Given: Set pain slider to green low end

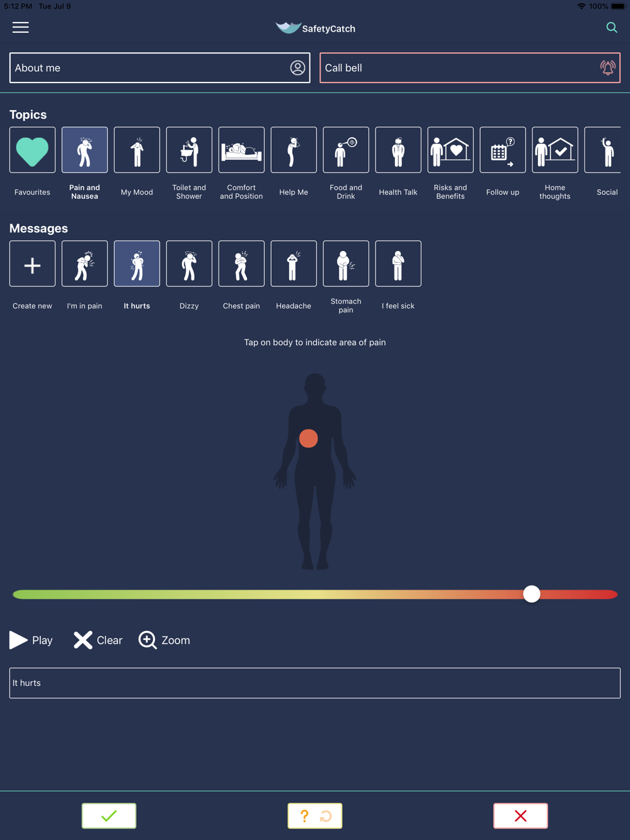Looking at the screenshot, I should pos(18,594).
